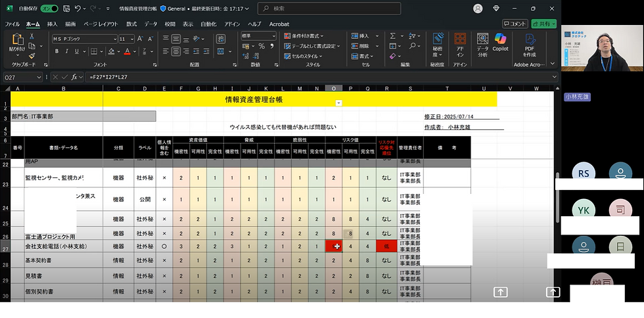Align text right in the cell
Screen dimensions: 644x318
click(186, 51)
